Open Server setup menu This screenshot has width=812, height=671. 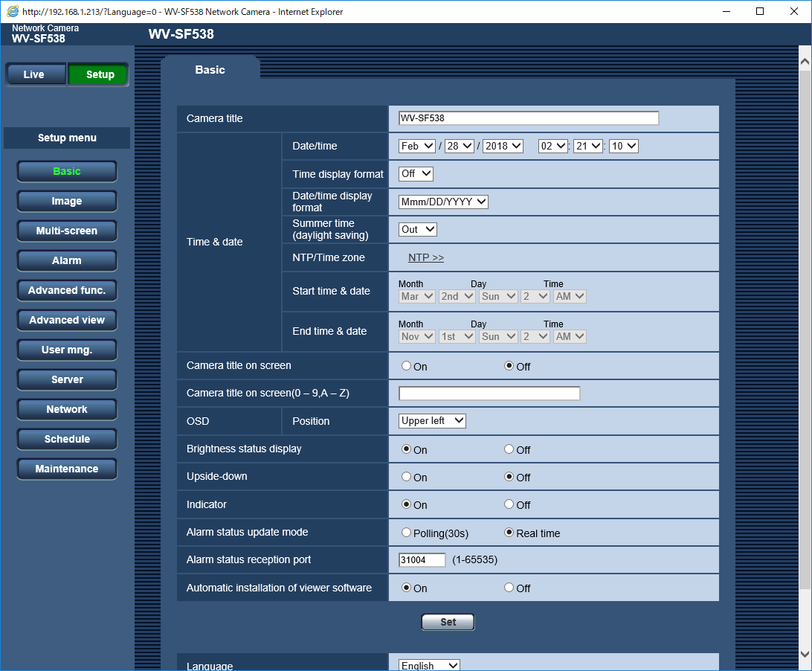67,380
